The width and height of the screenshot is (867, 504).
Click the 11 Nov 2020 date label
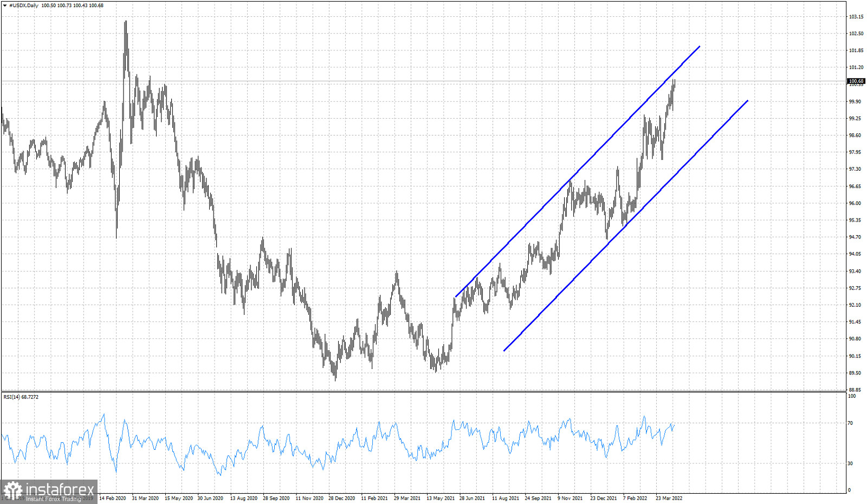pyautogui.click(x=309, y=498)
